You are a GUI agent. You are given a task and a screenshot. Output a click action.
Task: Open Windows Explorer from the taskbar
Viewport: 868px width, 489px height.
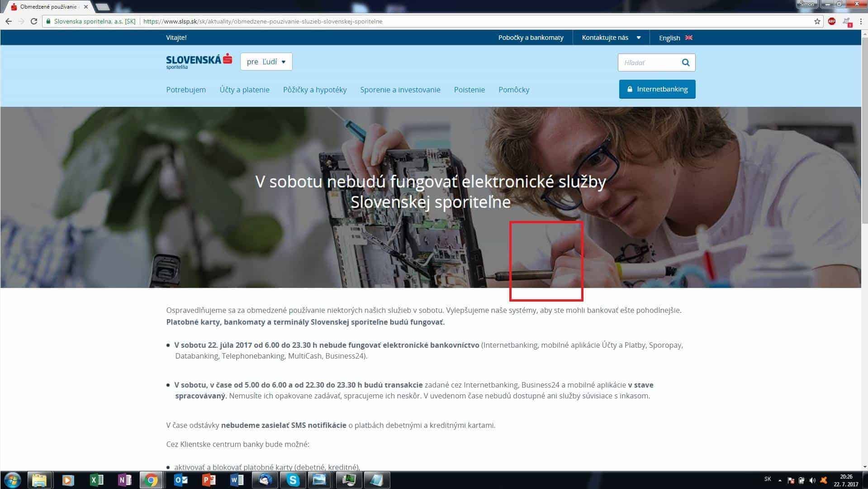(40, 480)
